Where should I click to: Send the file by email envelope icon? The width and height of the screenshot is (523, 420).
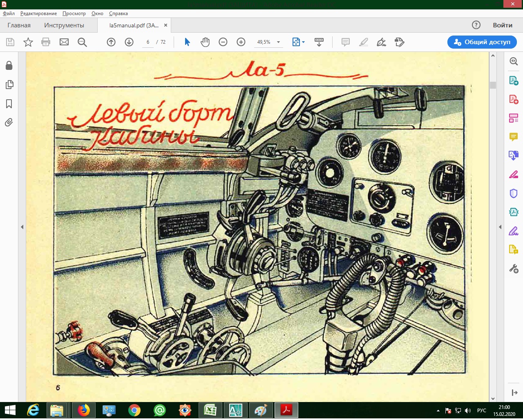pyautogui.click(x=64, y=42)
